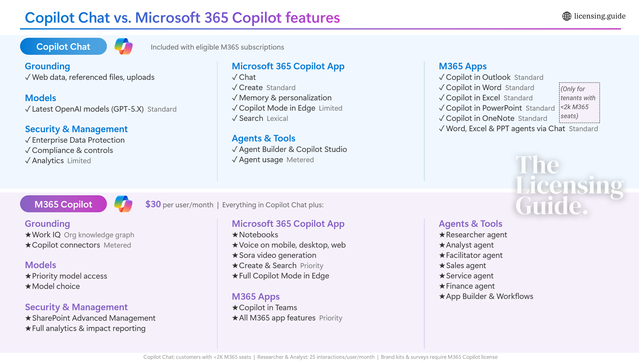Click the Copilot logo beside Copilot Chat
This screenshot has height=361, width=639.
(x=123, y=46)
